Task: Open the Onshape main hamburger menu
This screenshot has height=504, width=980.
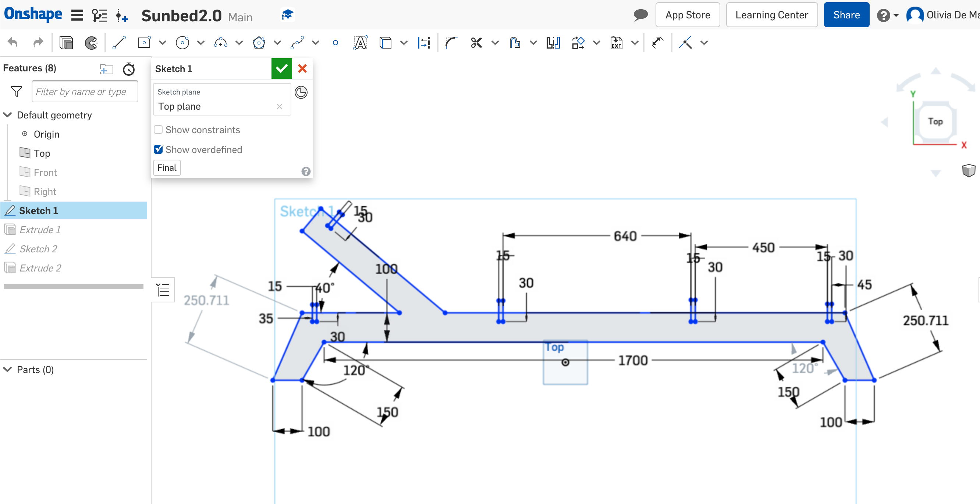Action: pyautogui.click(x=77, y=15)
